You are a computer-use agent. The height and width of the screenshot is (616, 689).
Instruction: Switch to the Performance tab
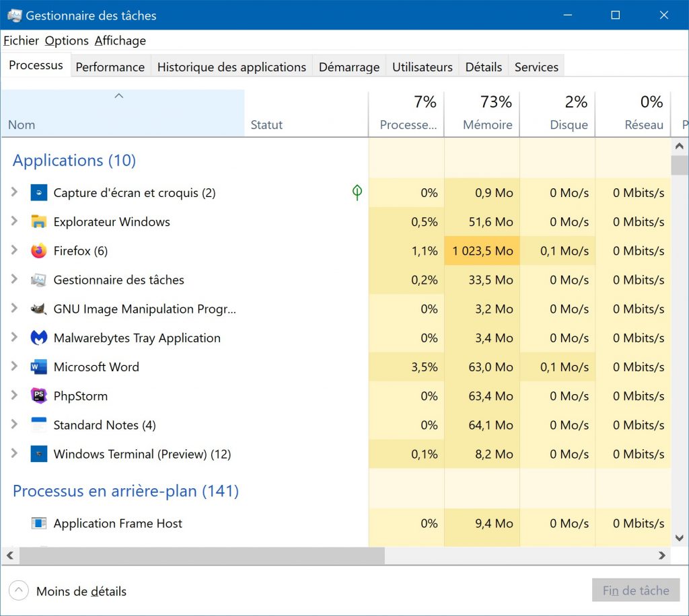(110, 67)
